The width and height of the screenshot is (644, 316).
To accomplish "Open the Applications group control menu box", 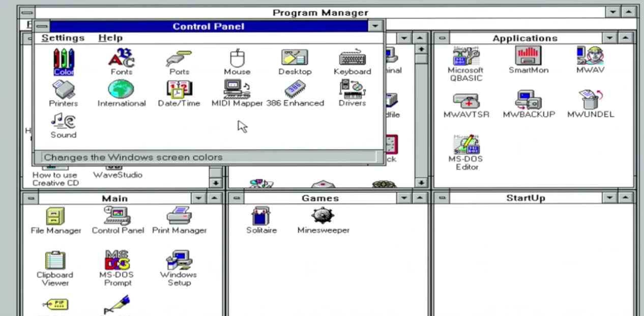I will click(x=442, y=38).
